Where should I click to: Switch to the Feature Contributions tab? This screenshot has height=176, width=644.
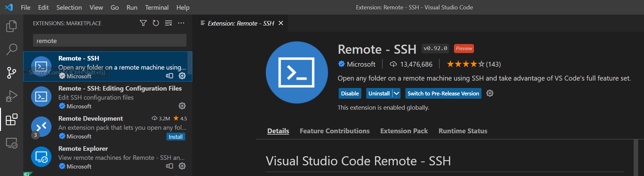334,131
